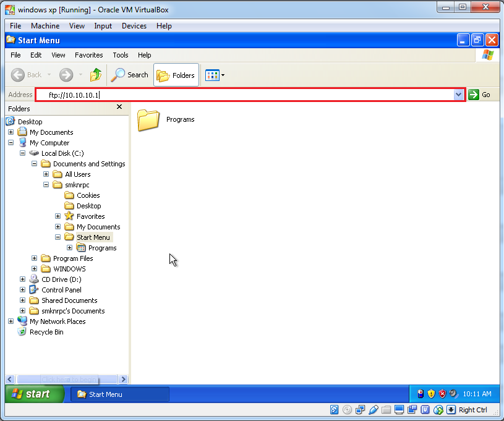Close the Folders pane with its X

119,106
